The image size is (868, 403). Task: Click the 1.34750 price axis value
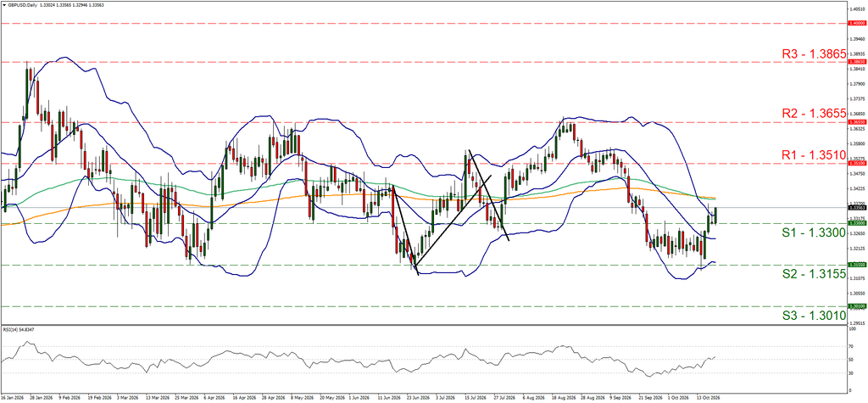(856, 174)
